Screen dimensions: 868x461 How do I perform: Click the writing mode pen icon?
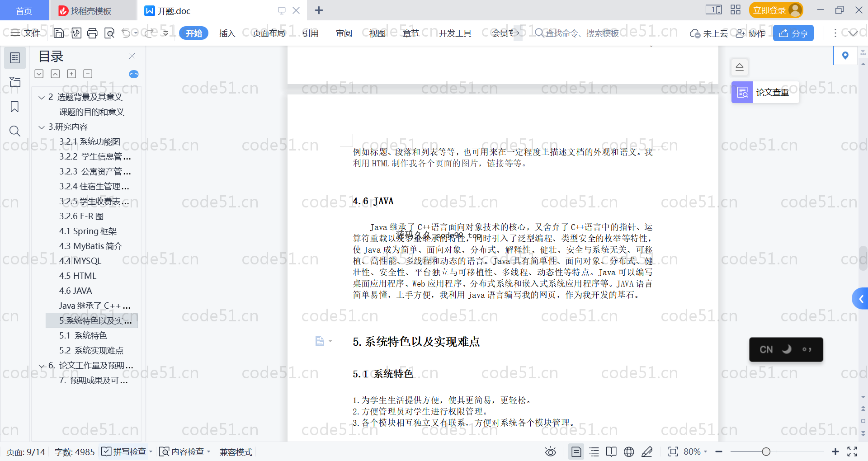point(647,452)
